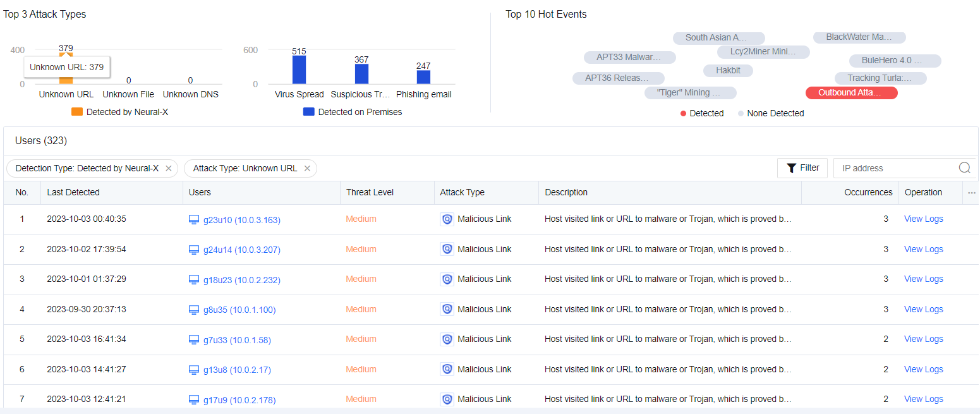Viewport: 980px width, 414px height.
Task: Click the search magnifier icon in IP field
Action: tap(964, 168)
